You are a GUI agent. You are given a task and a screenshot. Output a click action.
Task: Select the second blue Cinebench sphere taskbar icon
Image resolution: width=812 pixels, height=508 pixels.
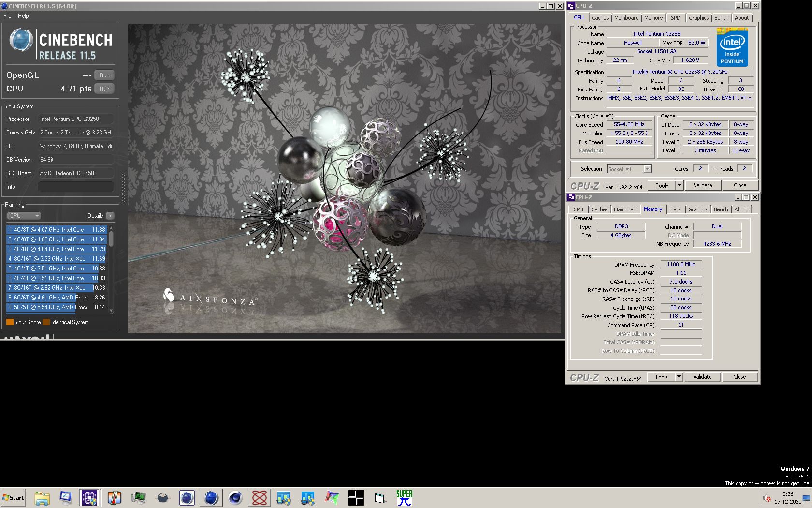211,497
